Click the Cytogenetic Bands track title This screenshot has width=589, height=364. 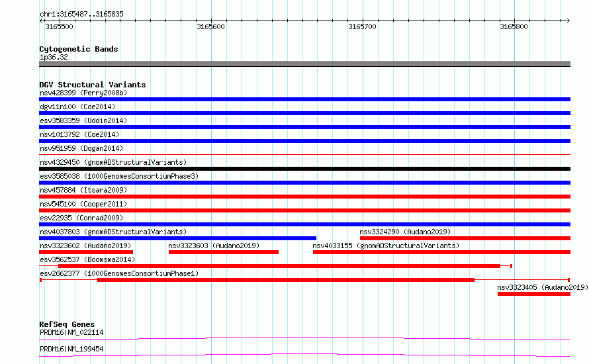79,49
